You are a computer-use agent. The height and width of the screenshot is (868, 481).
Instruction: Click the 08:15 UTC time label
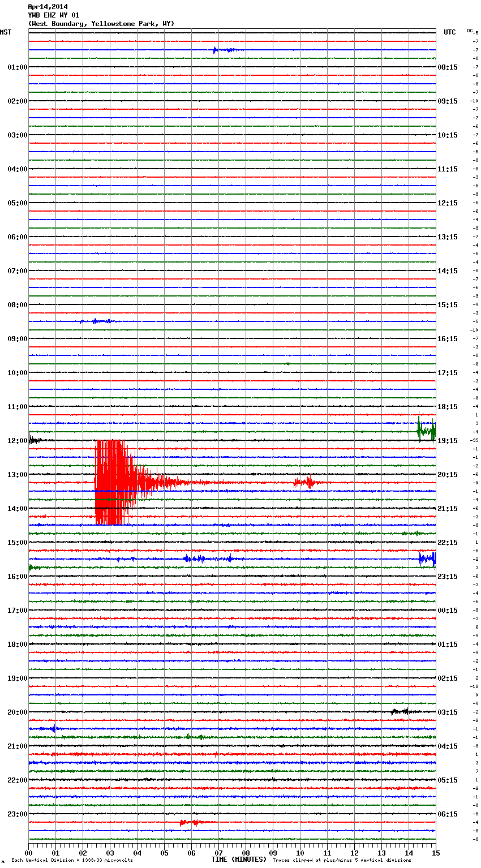coord(448,67)
